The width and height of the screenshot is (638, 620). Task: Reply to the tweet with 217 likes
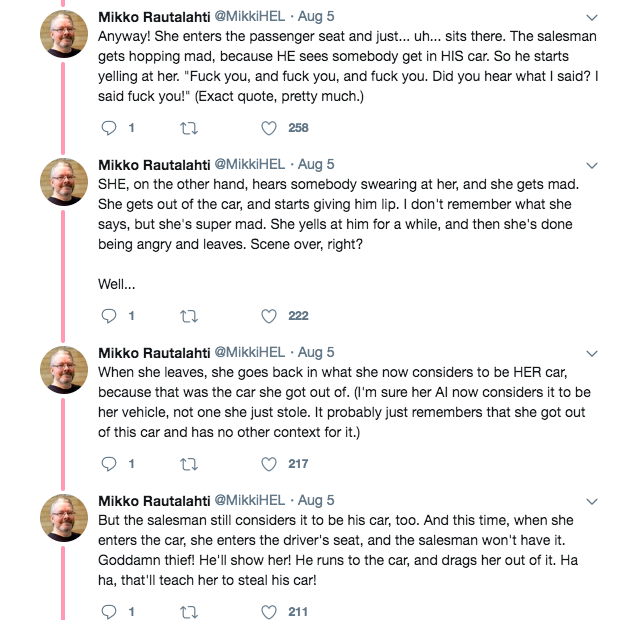click(x=110, y=464)
